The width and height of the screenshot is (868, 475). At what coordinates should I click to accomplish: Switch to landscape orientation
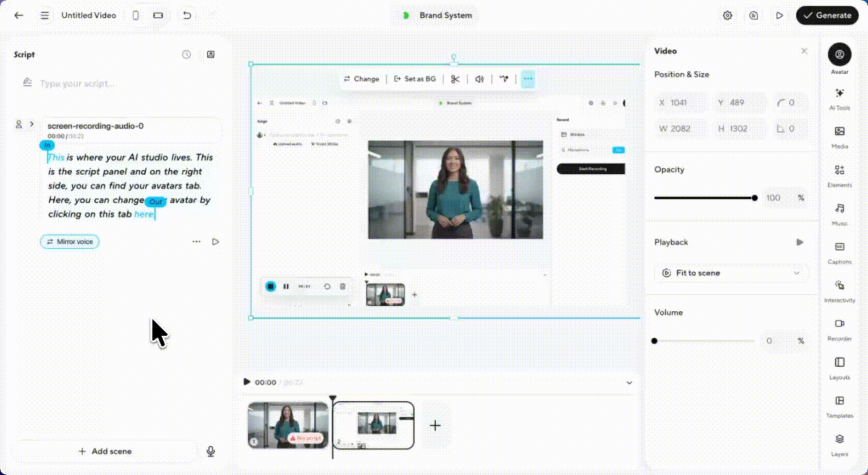click(x=158, y=15)
